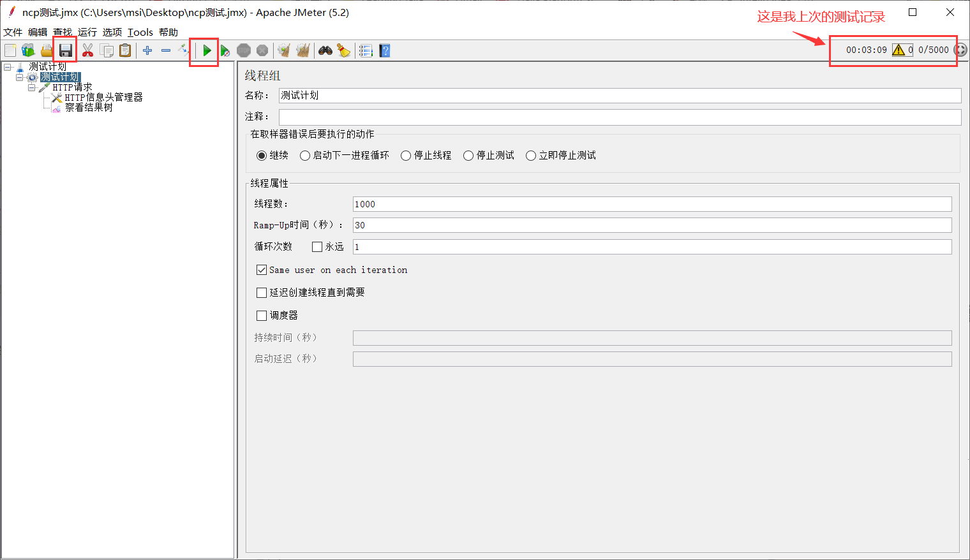
Task: Click the beaker icon of the root 测试计划
Action: coord(20,66)
